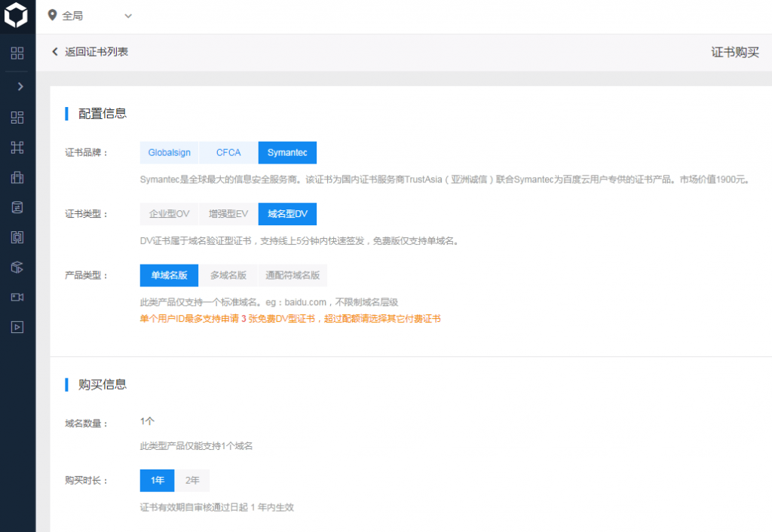Choose 企业型OV certificate type
Viewport: 772px width, 532px height.
tap(169, 214)
